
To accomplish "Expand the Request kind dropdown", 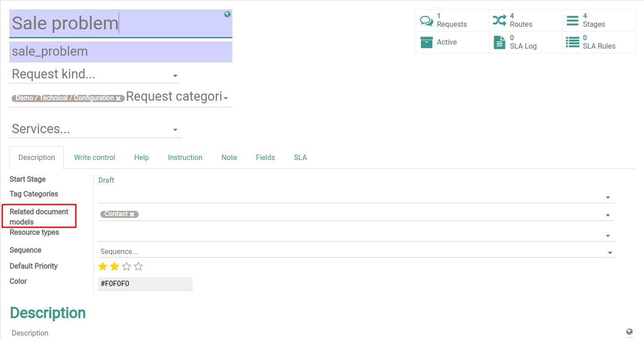I will click(175, 76).
